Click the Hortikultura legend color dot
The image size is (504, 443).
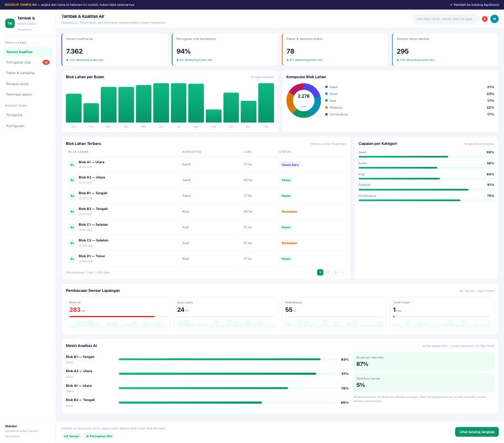click(326, 114)
